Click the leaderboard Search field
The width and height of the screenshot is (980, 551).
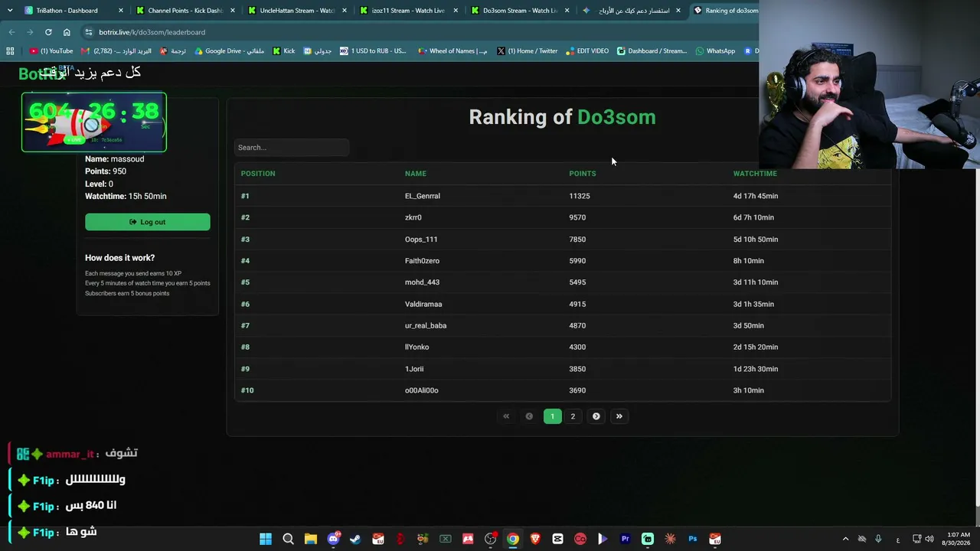pyautogui.click(x=292, y=148)
